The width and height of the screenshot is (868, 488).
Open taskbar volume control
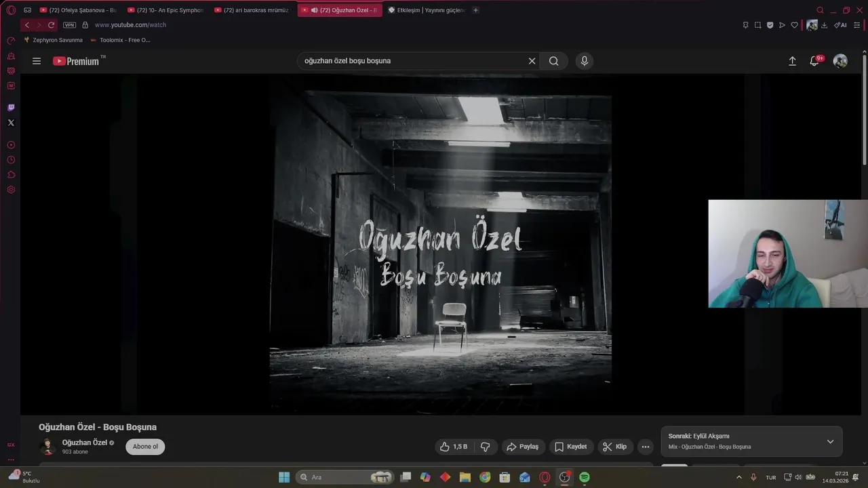pos(798,477)
